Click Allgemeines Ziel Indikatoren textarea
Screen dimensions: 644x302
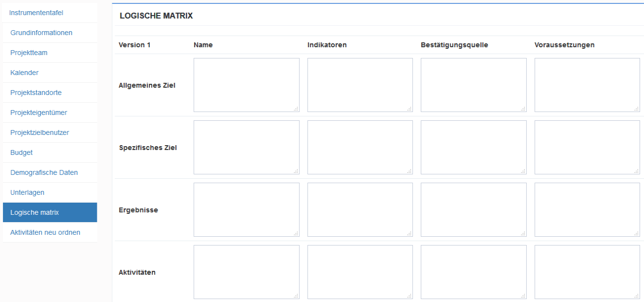click(360, 85)
